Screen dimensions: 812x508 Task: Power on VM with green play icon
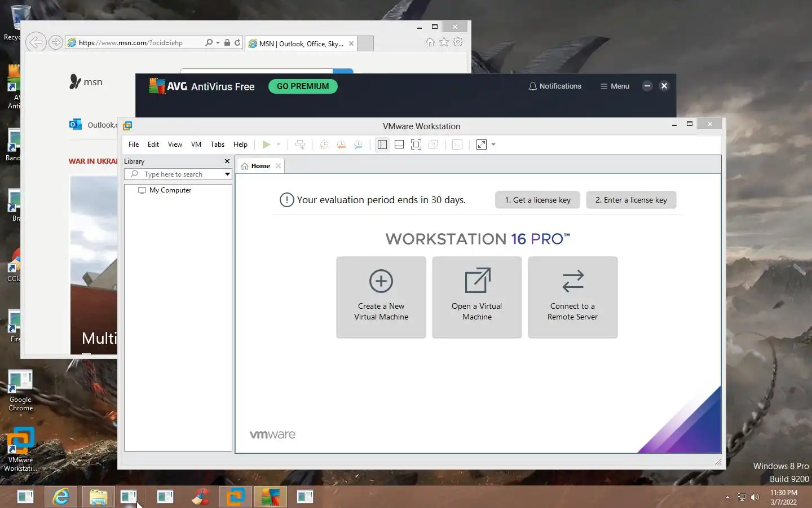(266, 144)
